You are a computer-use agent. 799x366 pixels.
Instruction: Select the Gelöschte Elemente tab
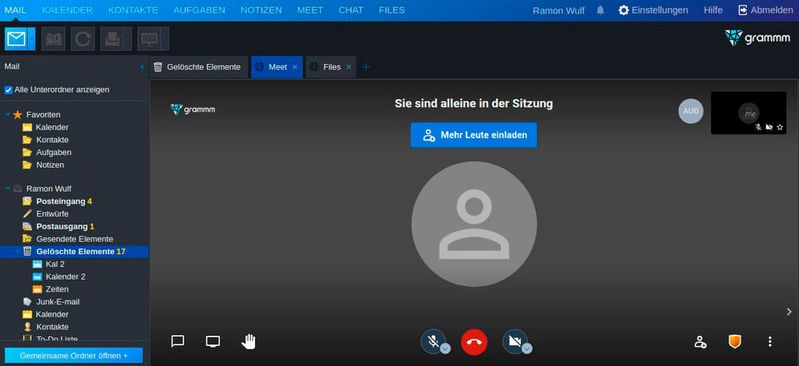(x=198, y=67)
